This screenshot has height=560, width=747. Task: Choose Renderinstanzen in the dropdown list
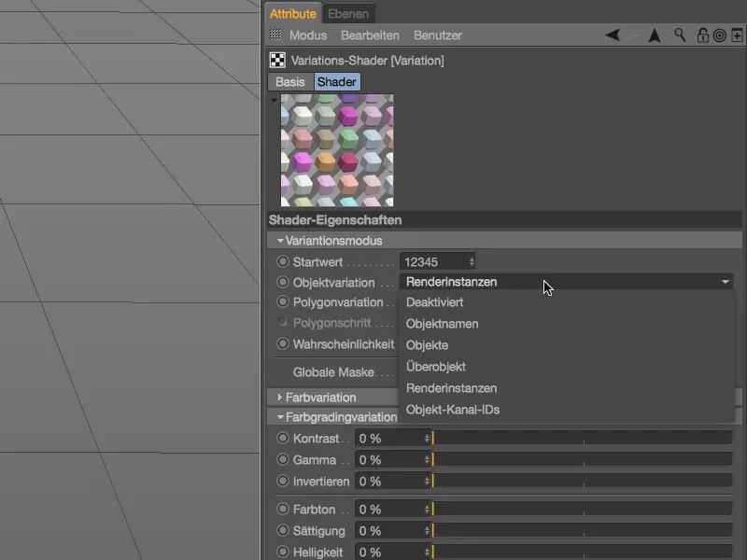(x=567, y=388)
